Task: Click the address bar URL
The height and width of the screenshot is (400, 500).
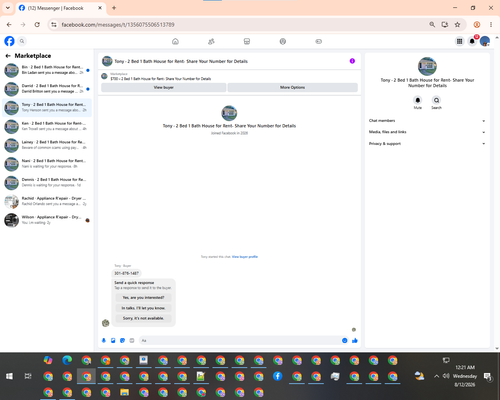Action: pyautogui.click(x=118, y=25)
